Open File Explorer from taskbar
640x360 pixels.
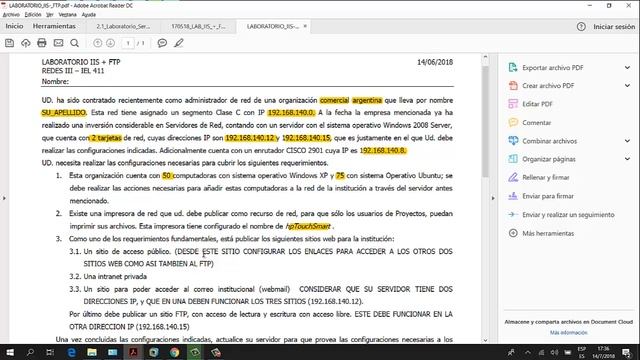[x=92, y=352]
